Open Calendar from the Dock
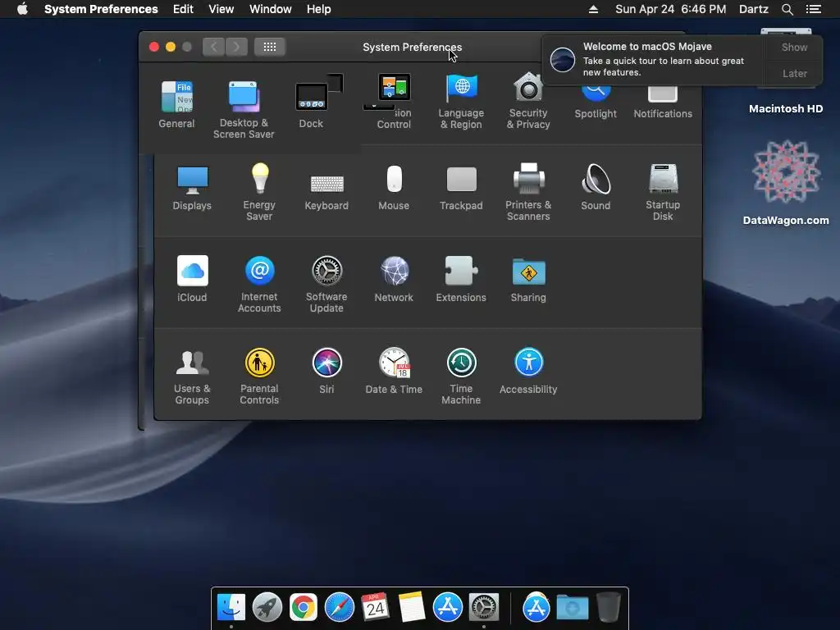 click(x=376, y=608)
